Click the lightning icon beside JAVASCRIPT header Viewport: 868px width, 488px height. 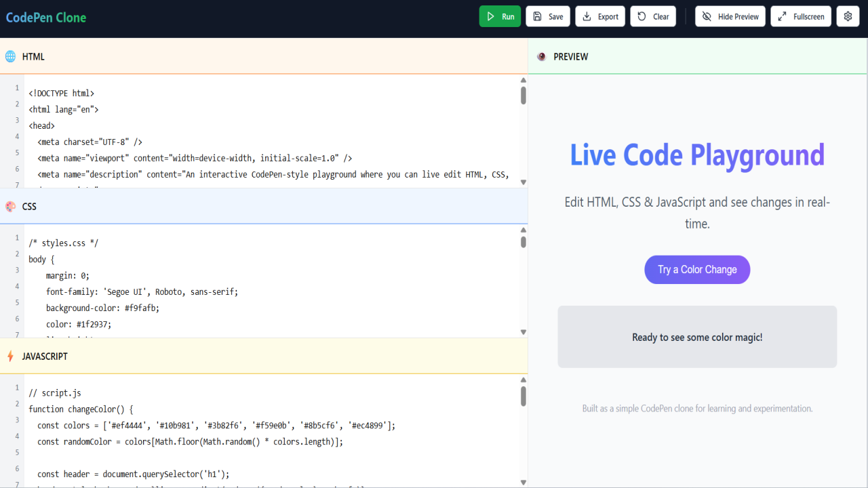pyautogui.click(x=10, y=356)
